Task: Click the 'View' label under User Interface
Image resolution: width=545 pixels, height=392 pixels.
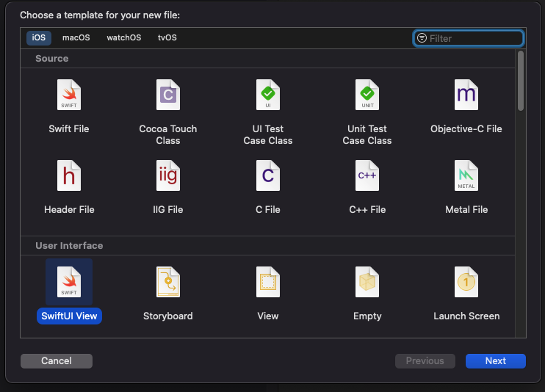Action: (x=267, y=316)
